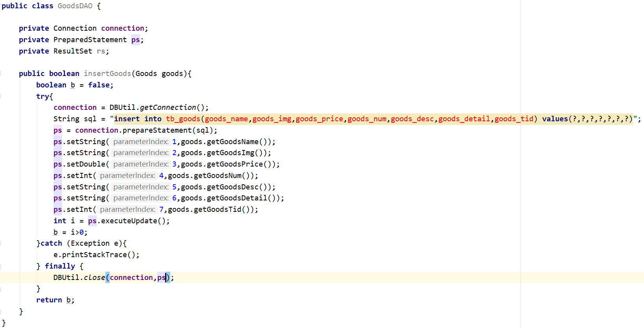644x328 pixels.
Task: Click the parameterIndex hint before 6
Action: pos(141,198)
